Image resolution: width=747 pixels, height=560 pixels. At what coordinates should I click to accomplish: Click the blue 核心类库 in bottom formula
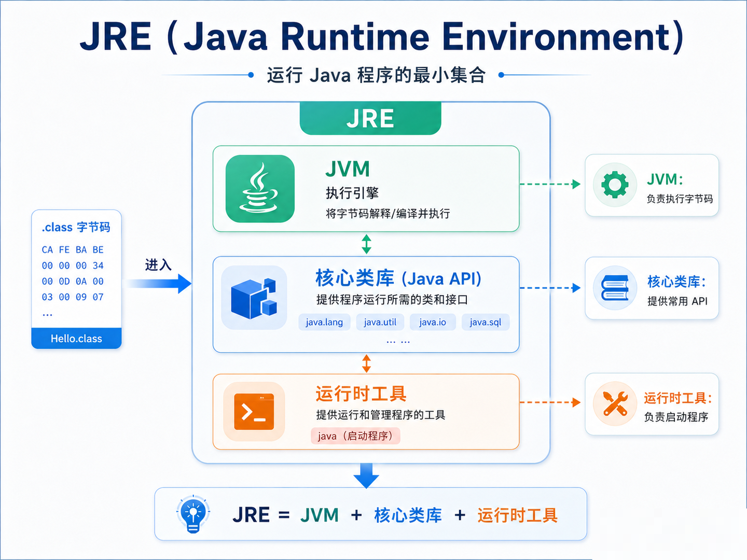click(x=408, y=515)
